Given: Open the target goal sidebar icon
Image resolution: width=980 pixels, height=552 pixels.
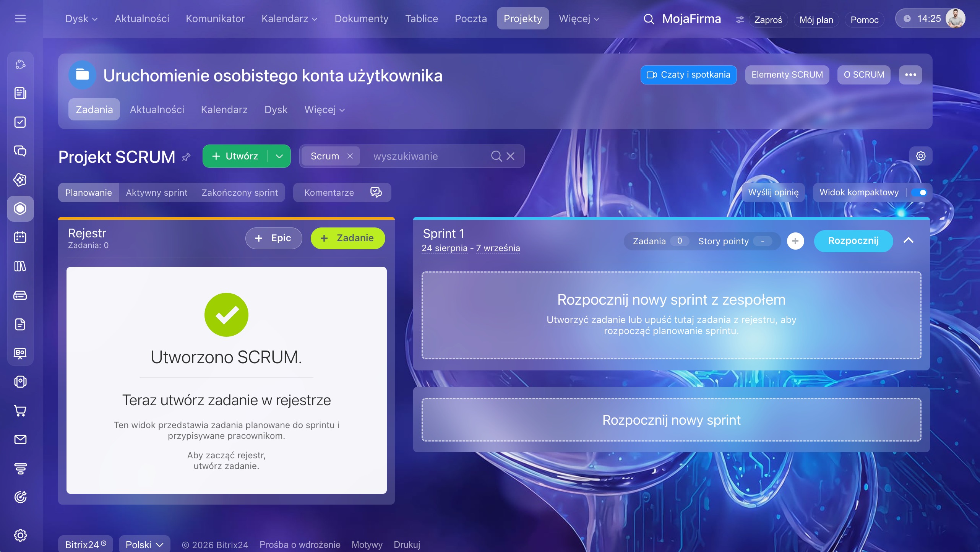Looking at the screenshot, I should (x=20, y=497).
